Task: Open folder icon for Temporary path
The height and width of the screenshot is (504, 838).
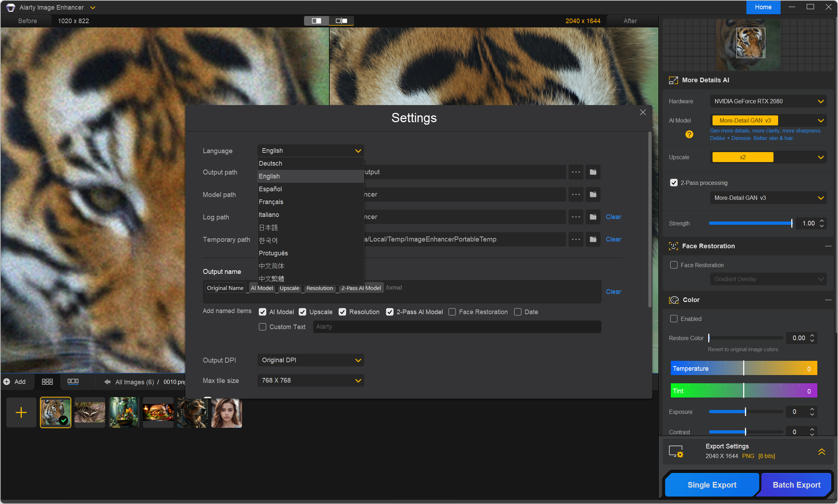Action: pyautogui.click(x=593, y=239)
